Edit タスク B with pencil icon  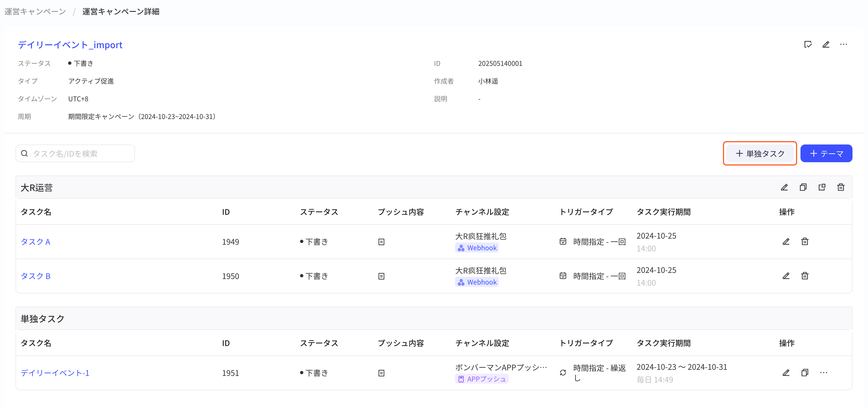[x=786, y=276]
